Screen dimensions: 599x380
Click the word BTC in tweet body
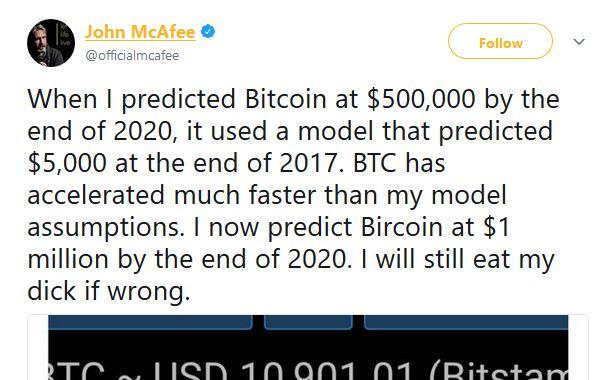coord(375,163)
